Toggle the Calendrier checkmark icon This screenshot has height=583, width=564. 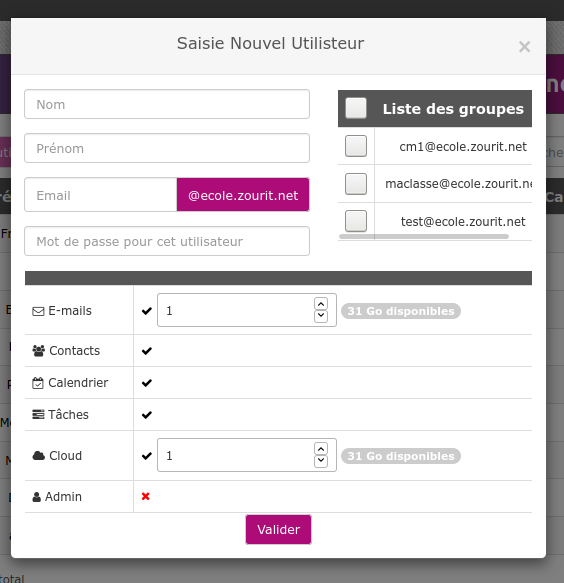click(147, 383)
